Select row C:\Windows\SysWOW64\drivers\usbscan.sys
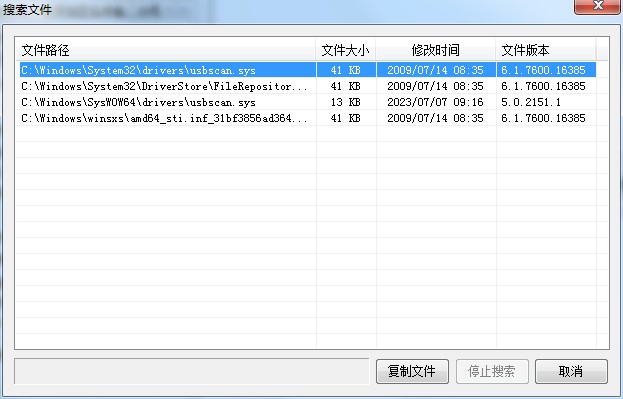 pyautogui.click(x=308, y=102)
